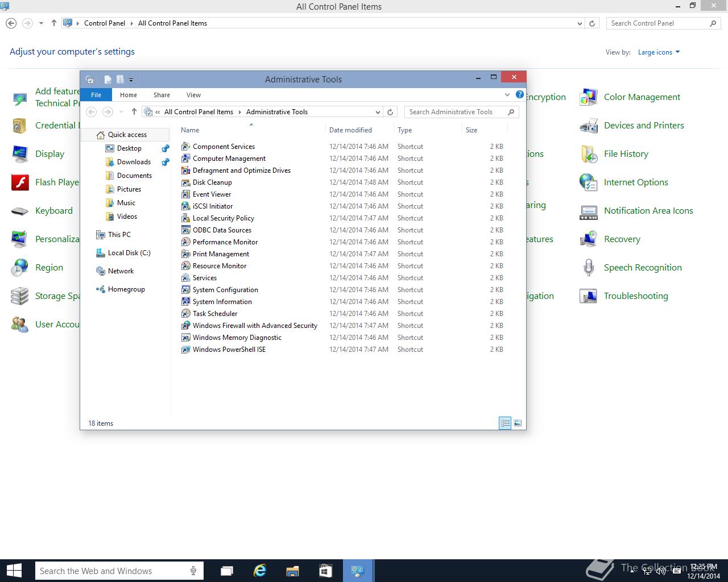Image resolution: width=728 pixels, height=582 pixels.
Task: Select ODBC Data Sources icon
Action: coord(185,230)
